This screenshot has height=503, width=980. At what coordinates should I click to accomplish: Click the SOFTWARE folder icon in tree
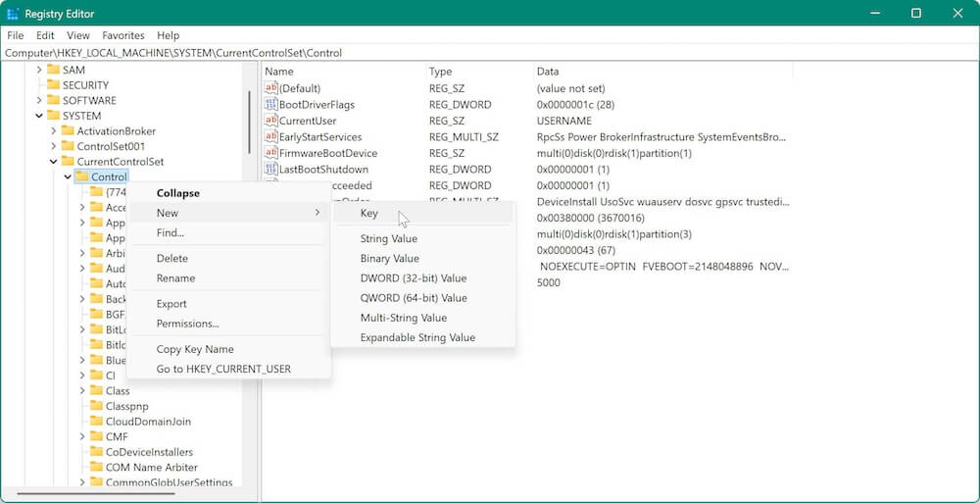(x=53, y=101)
